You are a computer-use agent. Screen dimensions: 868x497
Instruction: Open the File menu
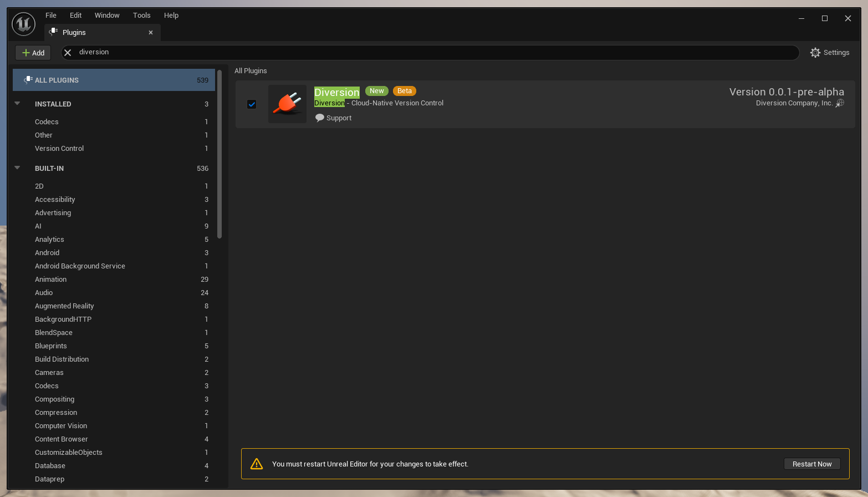pos(51,15)
